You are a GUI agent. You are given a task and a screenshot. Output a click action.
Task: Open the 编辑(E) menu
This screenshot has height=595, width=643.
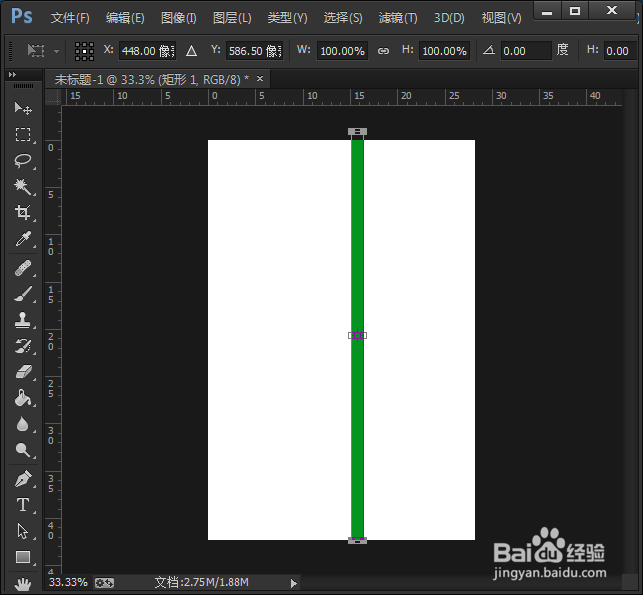(x=125, y=18)
